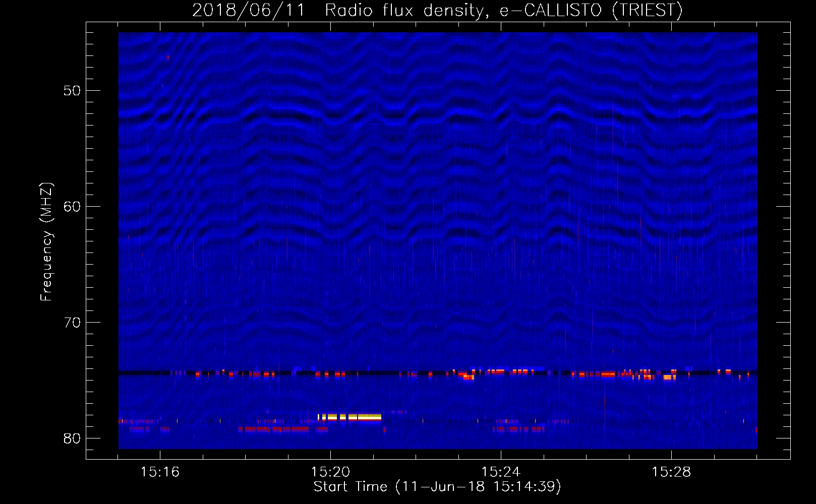
Task: Click the bright yellow-white burst near 78 MHz
Action: 349,417
